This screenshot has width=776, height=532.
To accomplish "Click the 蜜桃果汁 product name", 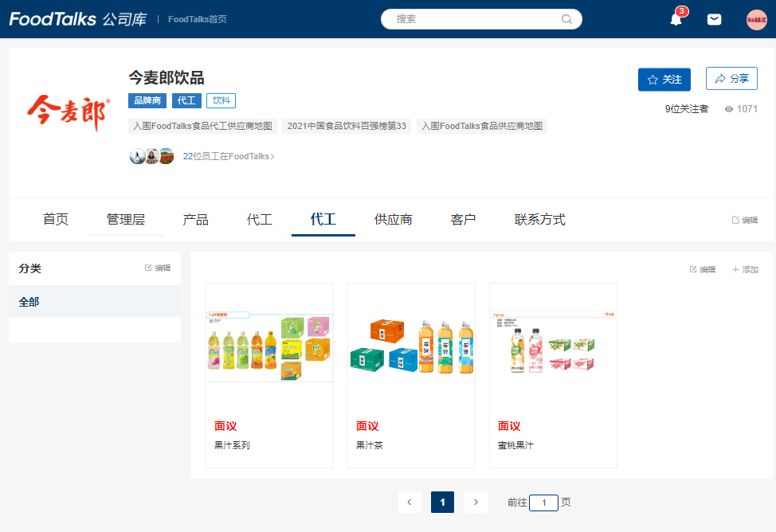I will point(515,445).
